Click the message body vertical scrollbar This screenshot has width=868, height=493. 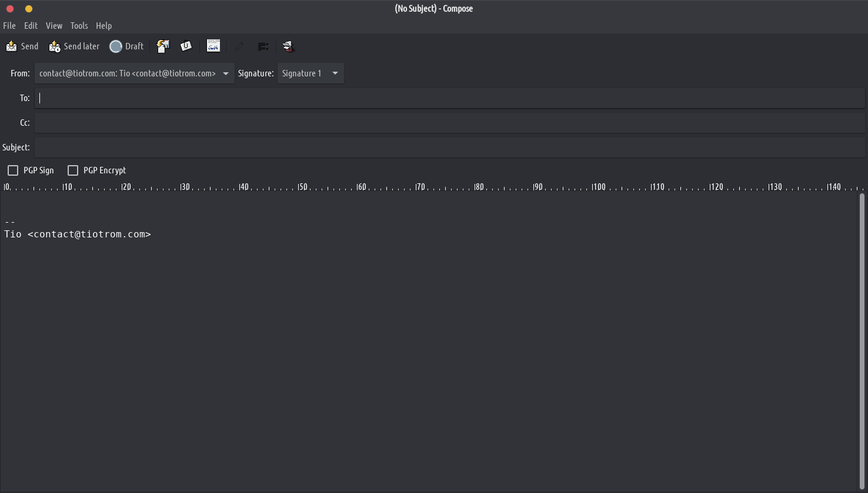[862, 341]
